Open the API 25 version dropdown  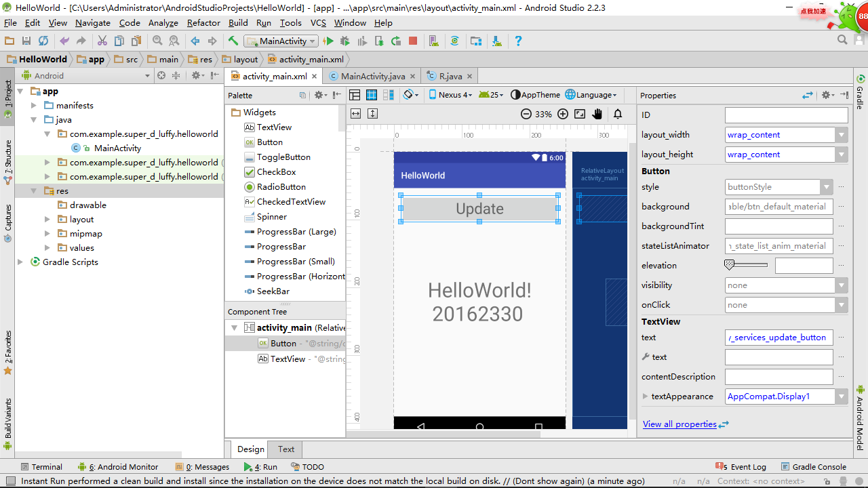pos(492,95)
